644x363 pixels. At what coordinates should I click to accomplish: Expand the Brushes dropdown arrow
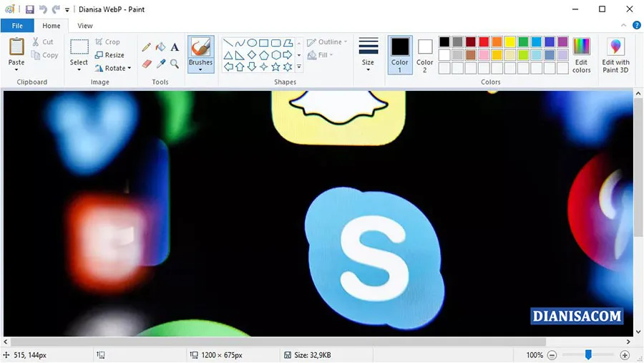[x=201, y=69]
